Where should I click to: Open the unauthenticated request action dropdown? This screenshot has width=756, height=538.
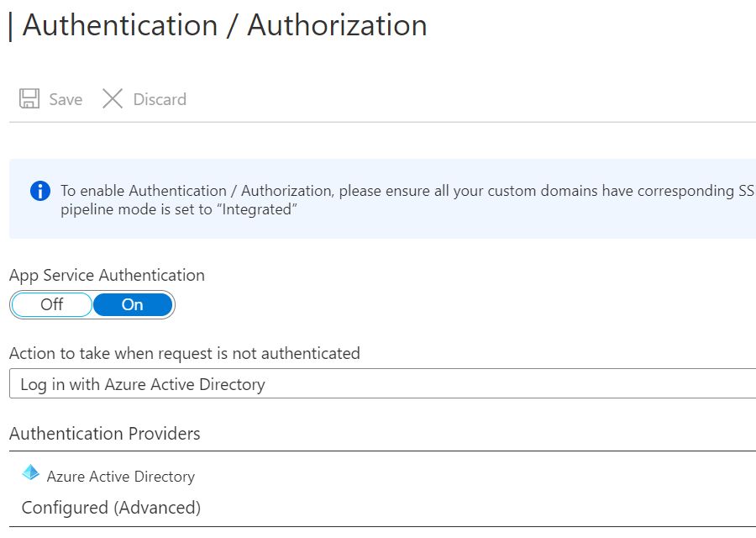pyautogui.click(x=382, y=384)
